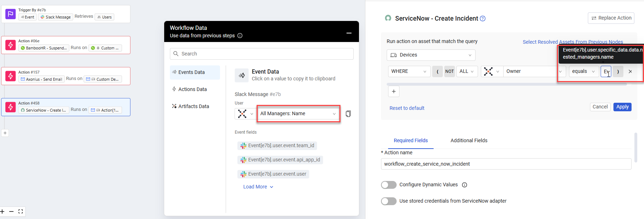The width and height of the screenshot is (644, 219).
Task: Click the lightning icon on Action #458
Action: click(x=11, y=107)
